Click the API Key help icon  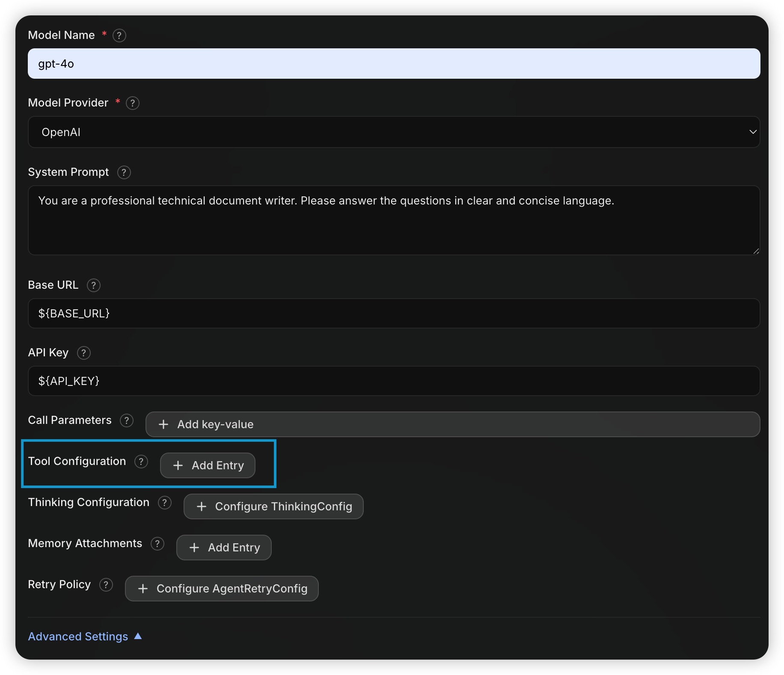coord(84,353)
